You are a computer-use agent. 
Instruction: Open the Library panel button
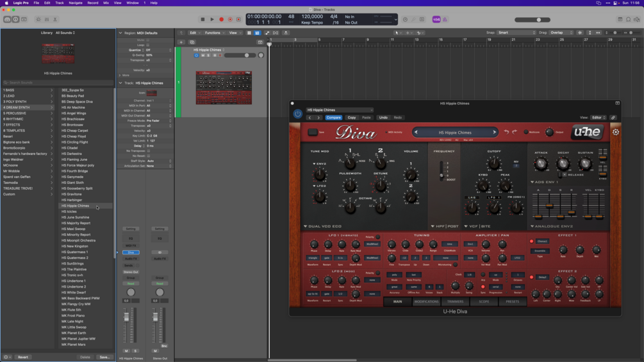[7, 19]
